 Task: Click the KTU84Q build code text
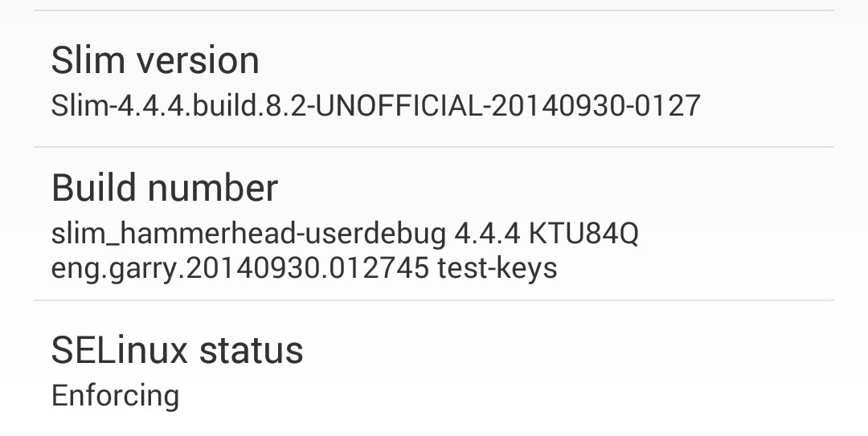[x=583, y=234]
